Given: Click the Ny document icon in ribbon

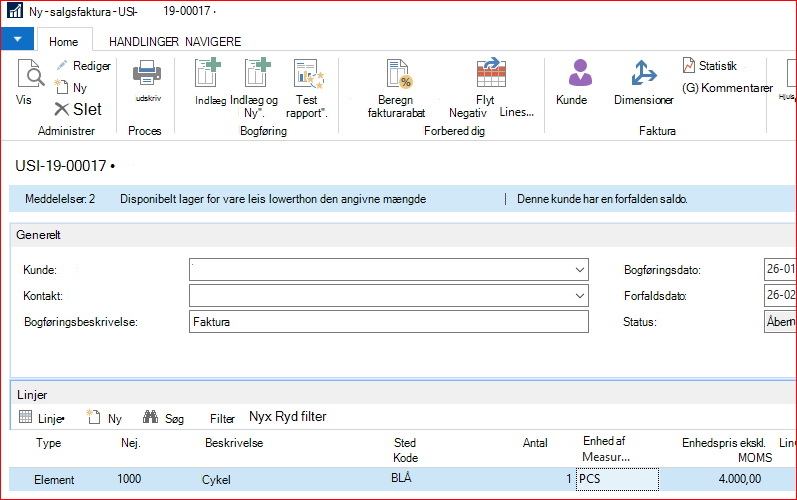Looking at the screenshot, I should 62,87.
